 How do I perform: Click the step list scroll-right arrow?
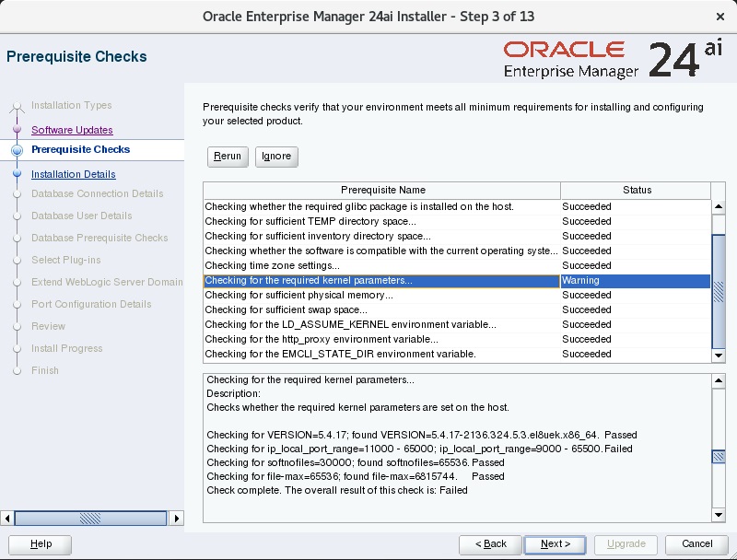click(176, 519)
